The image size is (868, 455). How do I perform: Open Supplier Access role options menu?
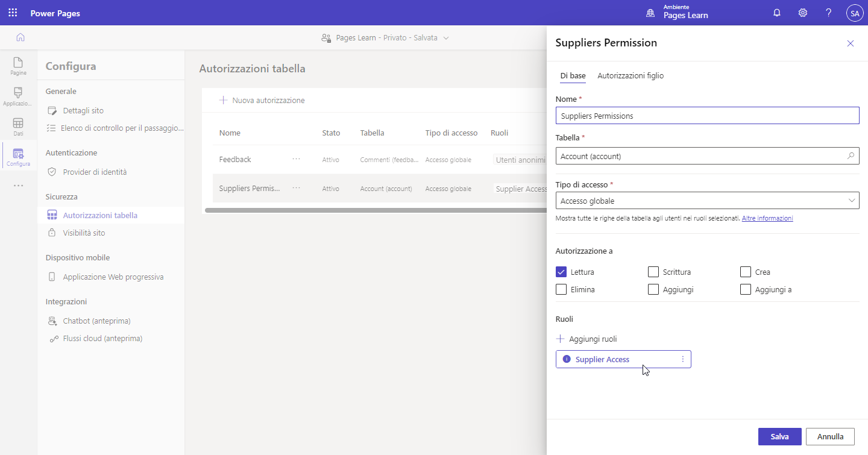pyautogui.click(x=683, y=359)
